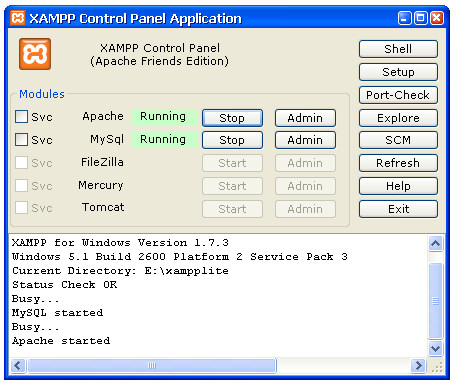Click 'XAMPP for Windows Version 1.7.3' line
Viewport: 456px width, 388px height.
tap(120, 243)
